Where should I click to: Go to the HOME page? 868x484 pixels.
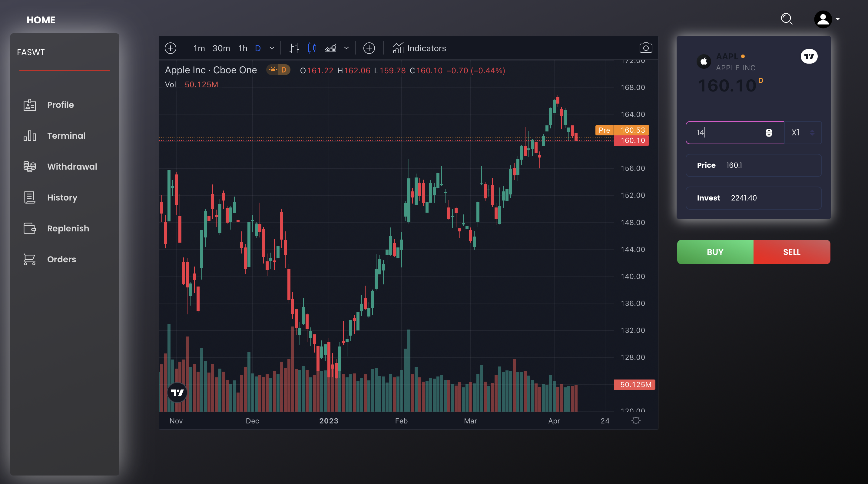point(41,20)
